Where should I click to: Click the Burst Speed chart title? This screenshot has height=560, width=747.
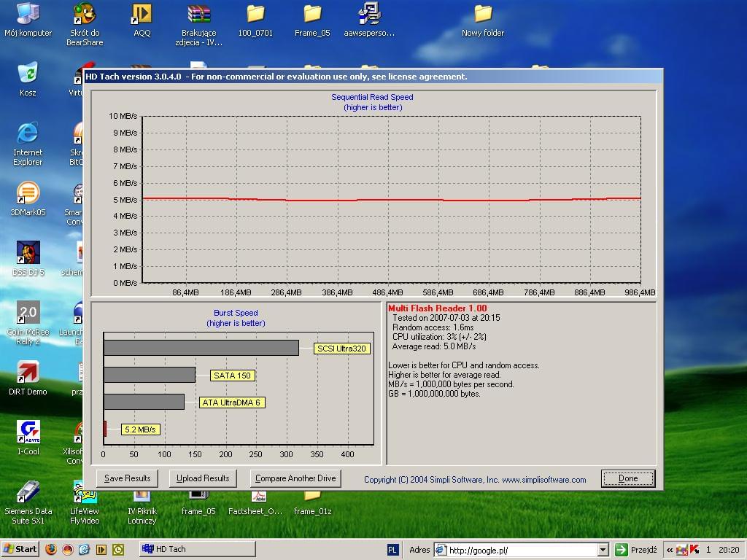[236, 313]
